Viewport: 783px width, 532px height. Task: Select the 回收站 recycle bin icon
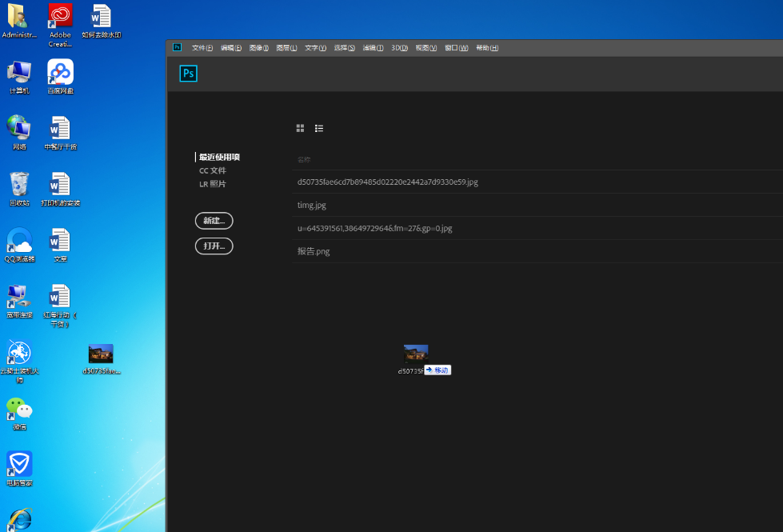(19, 189)
